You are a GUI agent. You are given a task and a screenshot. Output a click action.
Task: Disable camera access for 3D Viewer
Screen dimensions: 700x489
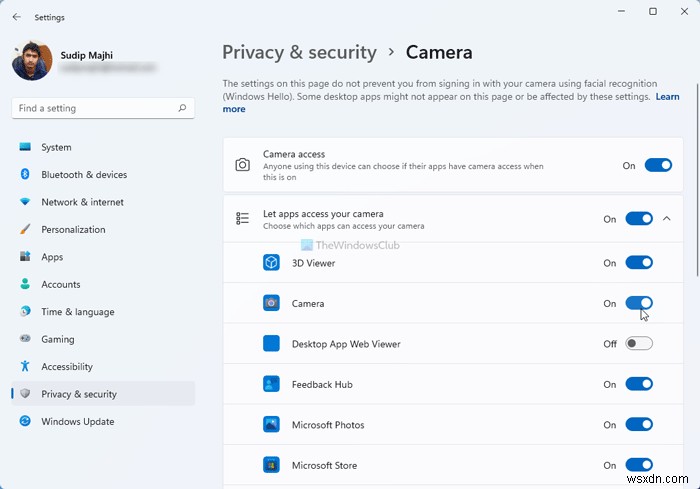point(639,263)
